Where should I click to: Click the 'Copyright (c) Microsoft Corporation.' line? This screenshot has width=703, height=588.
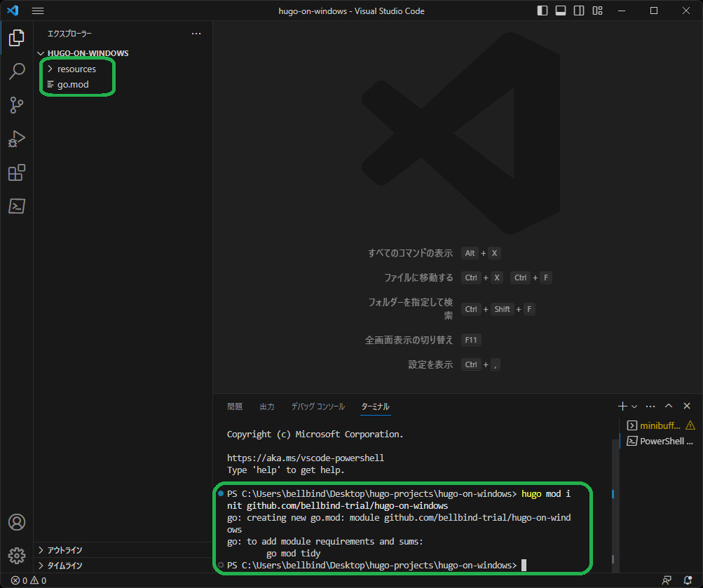tap(315, 435)
